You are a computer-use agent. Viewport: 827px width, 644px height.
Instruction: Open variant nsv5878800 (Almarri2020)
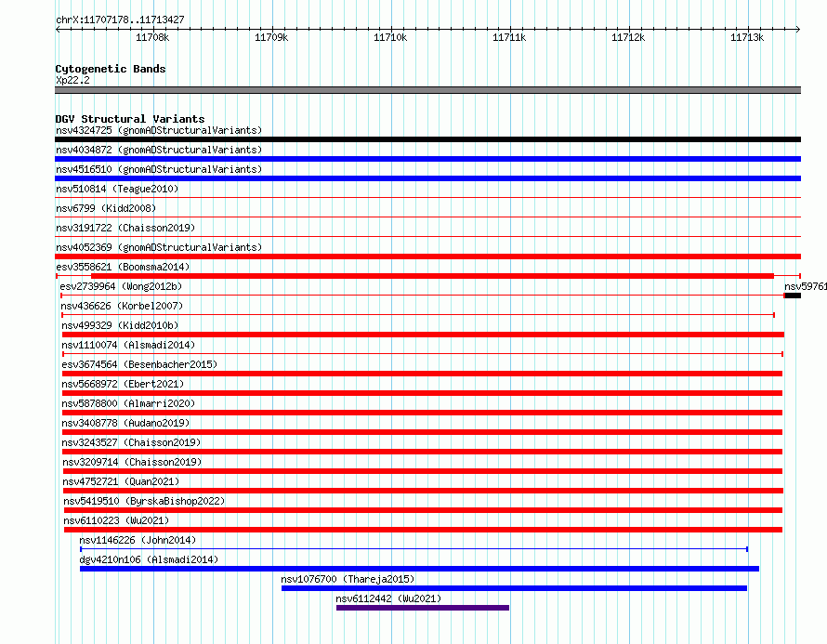click(x=128, y=403)
